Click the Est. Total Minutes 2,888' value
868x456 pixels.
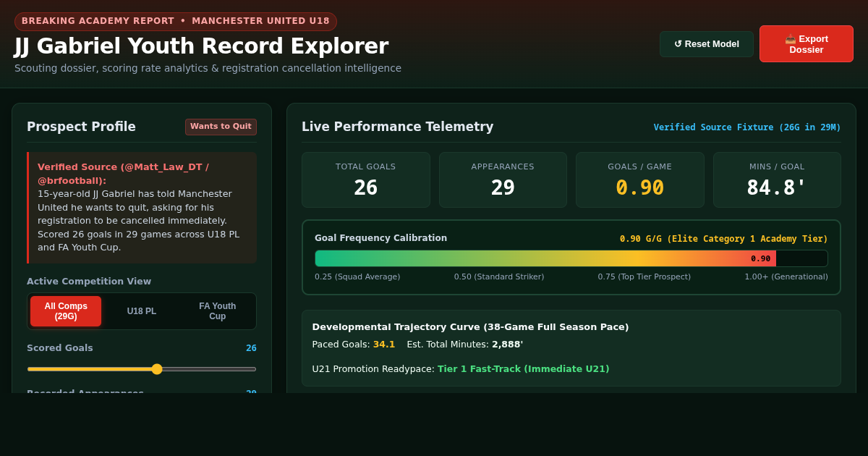(508, 345)
